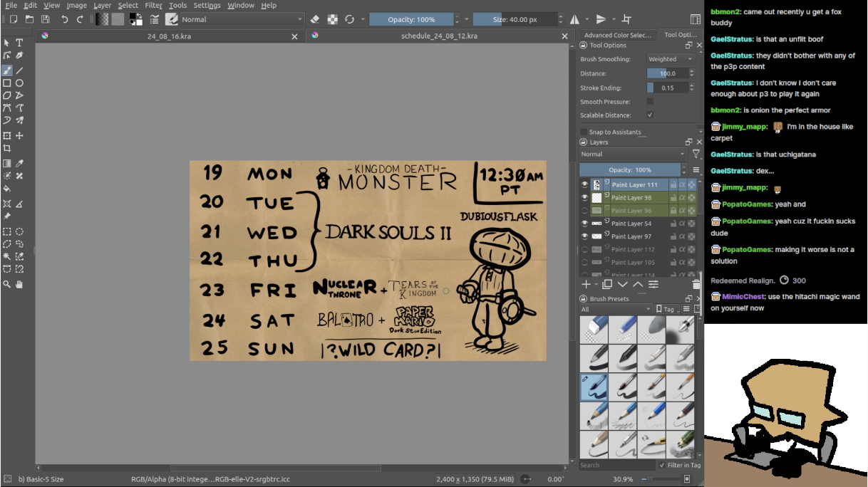Switch to the schedule_24_08_12.kra document tab
This screenshot has height=487, width=868.
pos(439,36)
